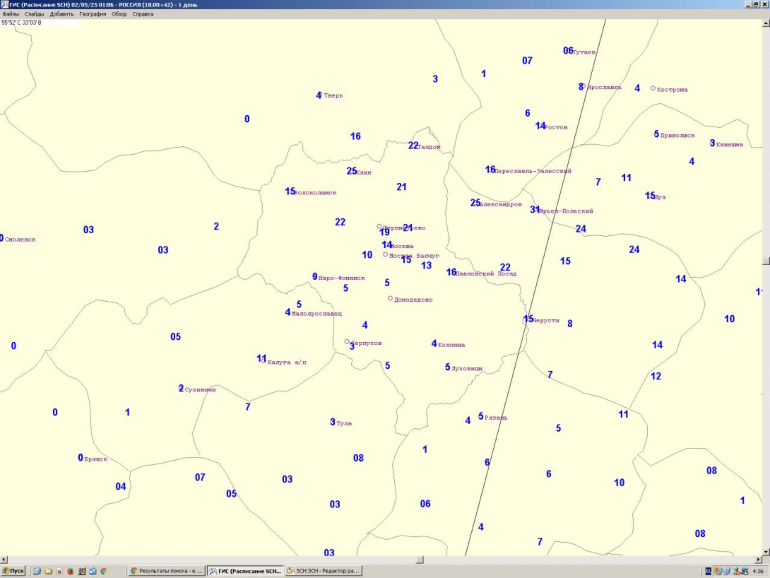Expand the География menu

(93, 14)
